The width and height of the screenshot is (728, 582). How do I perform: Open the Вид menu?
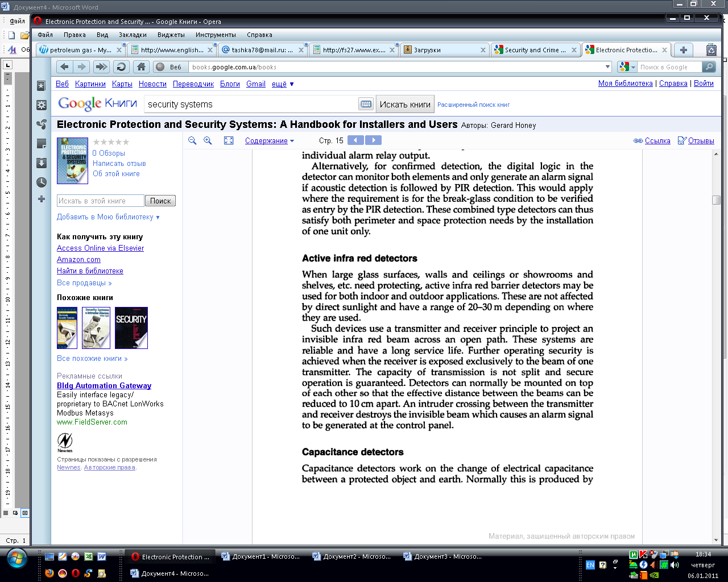coord(102,35)
